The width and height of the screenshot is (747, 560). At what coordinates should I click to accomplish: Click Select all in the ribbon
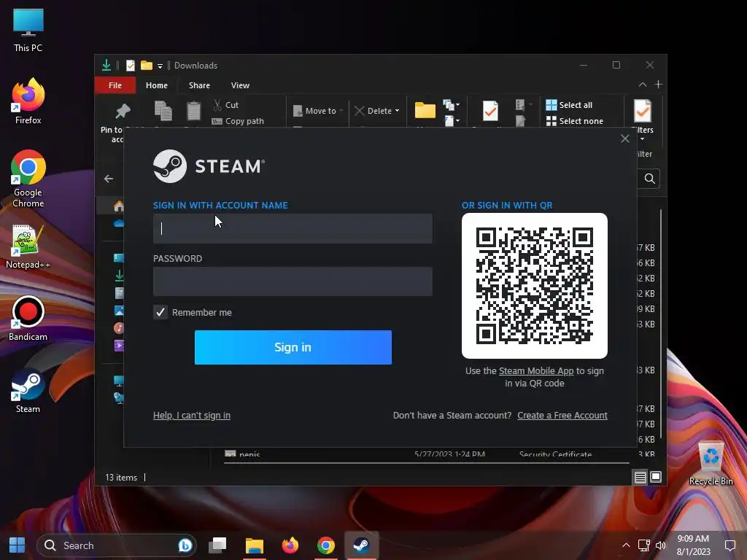tap(569, 105)
